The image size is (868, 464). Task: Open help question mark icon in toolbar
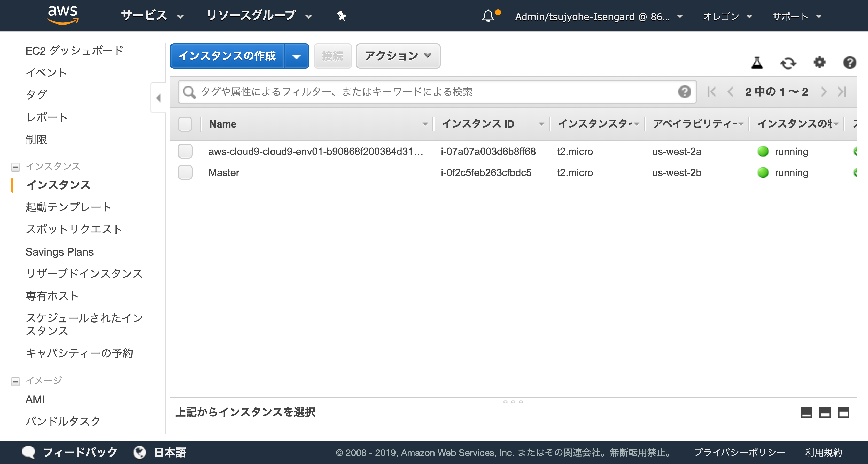(849, 63)
